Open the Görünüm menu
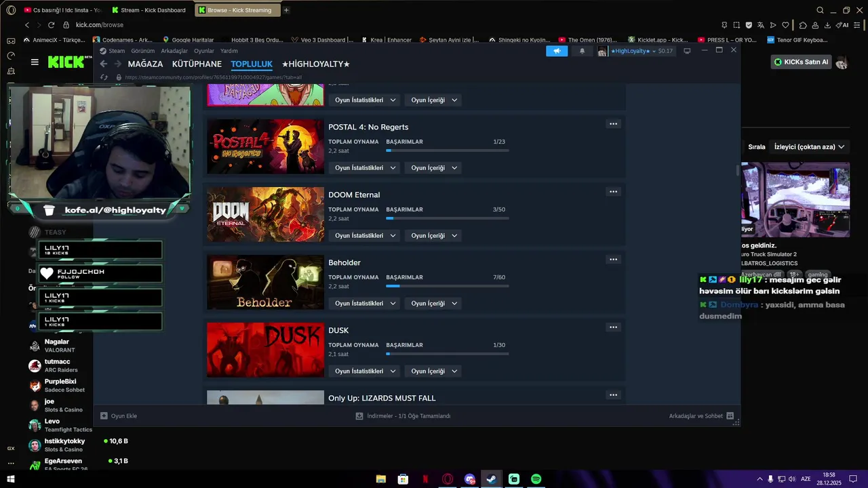 (x=142, y=51)
